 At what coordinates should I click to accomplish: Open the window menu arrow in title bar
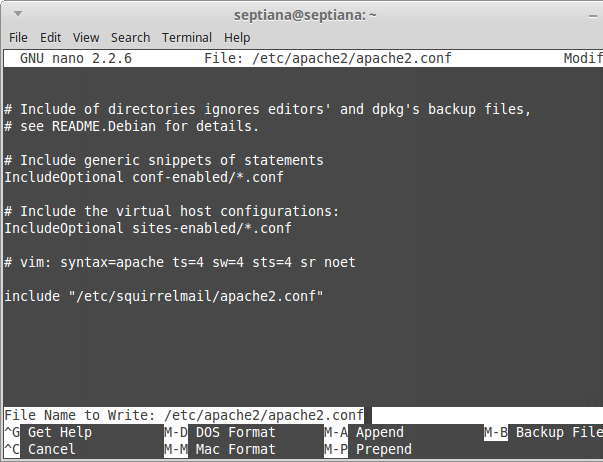click(x=15, y=15)
